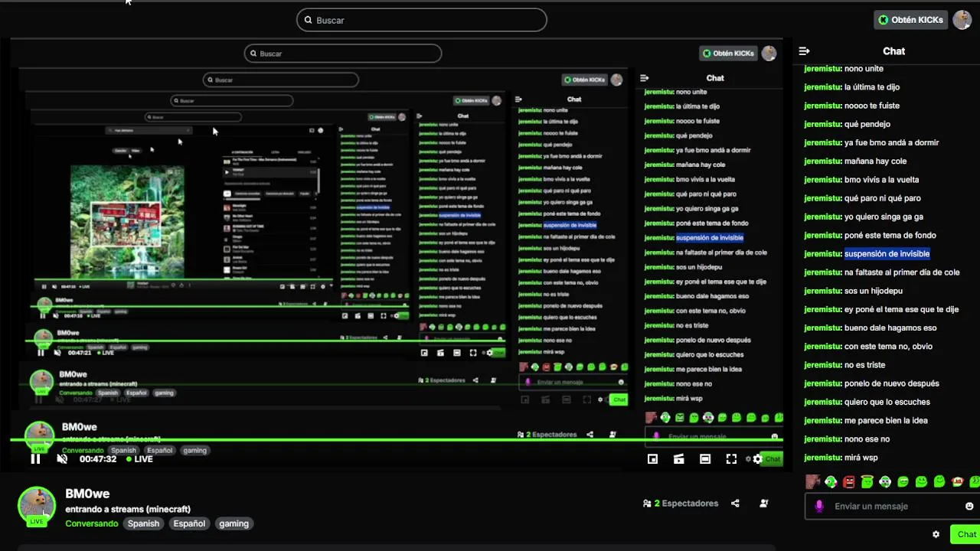Jump to LIVE in the player
980x551 pixels.
[140, 459]
